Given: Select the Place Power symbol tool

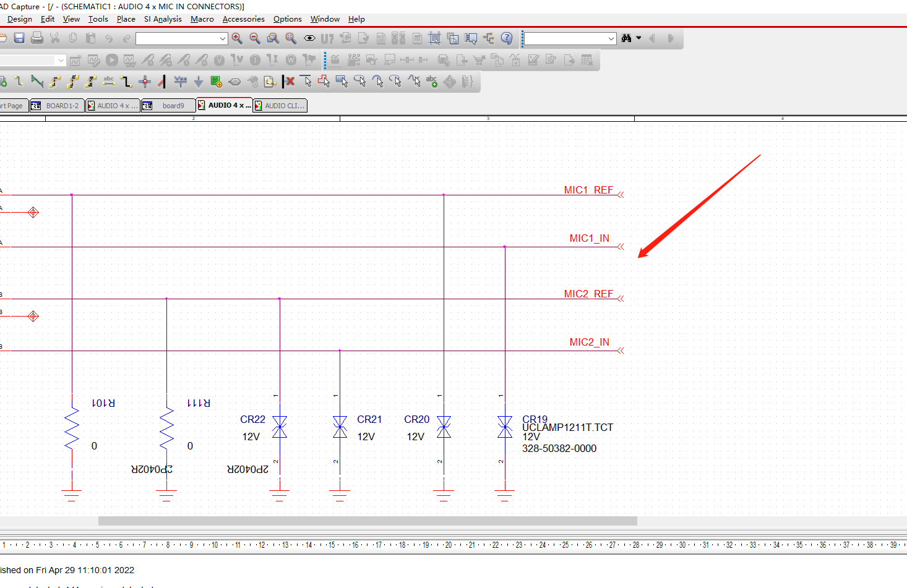Looking at the screenshot, I should coord(181,82).
